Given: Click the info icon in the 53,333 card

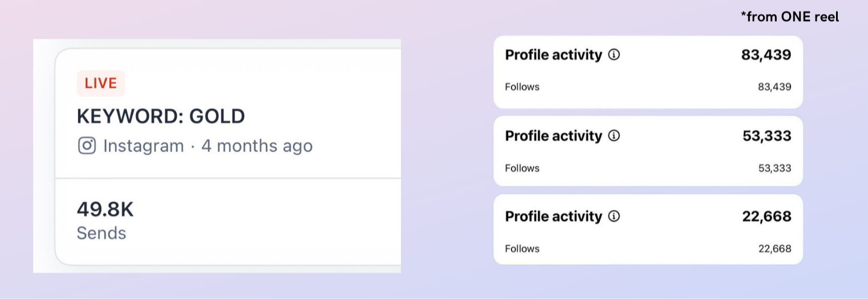Looking at the screenshot, I should pyautogui.click(x=614, y=136).
